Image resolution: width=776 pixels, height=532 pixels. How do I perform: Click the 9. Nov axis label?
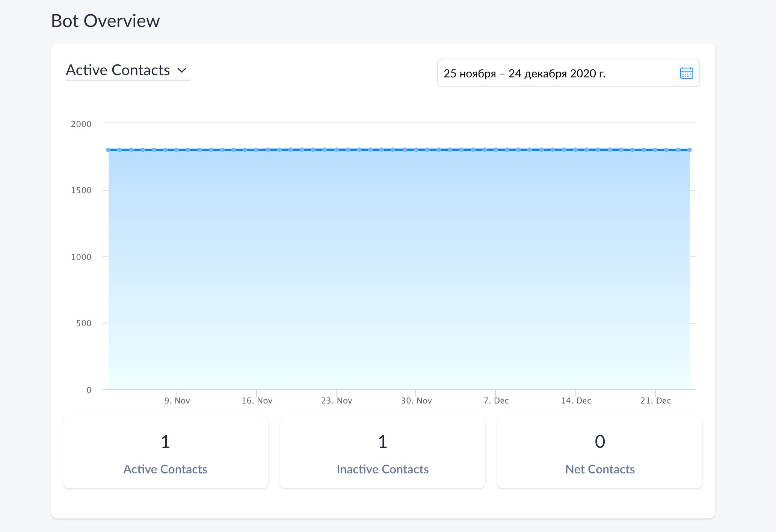click(x=177, y=401)
